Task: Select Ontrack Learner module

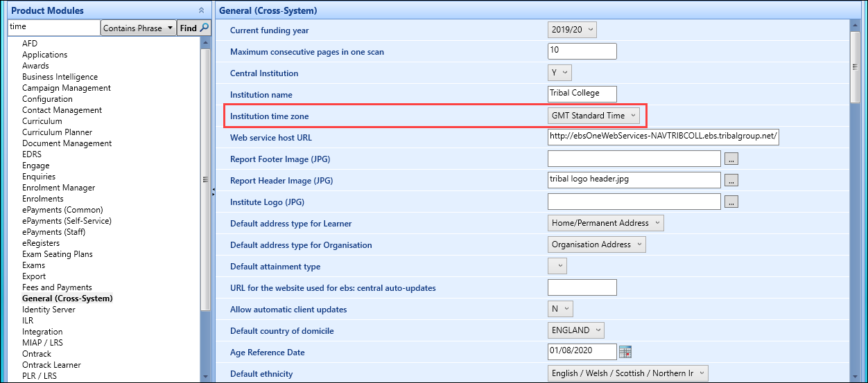Action: 51,365
